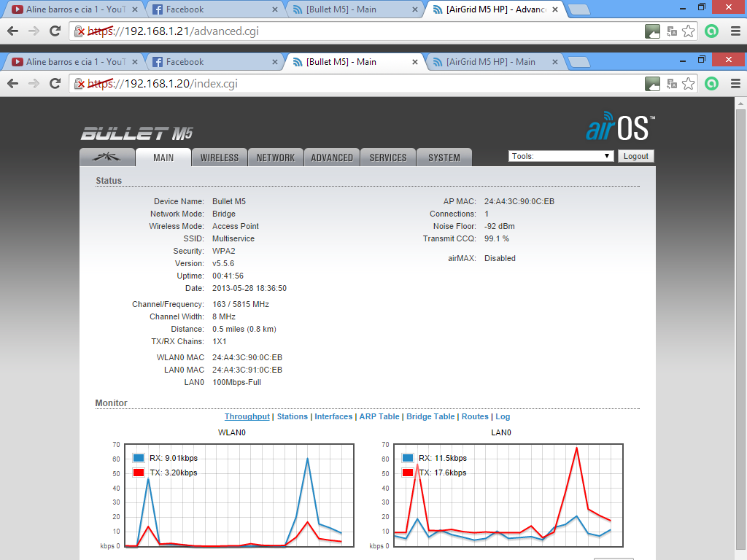
Task: Click the page vertical scrollbar
Action: coord(740,329)
